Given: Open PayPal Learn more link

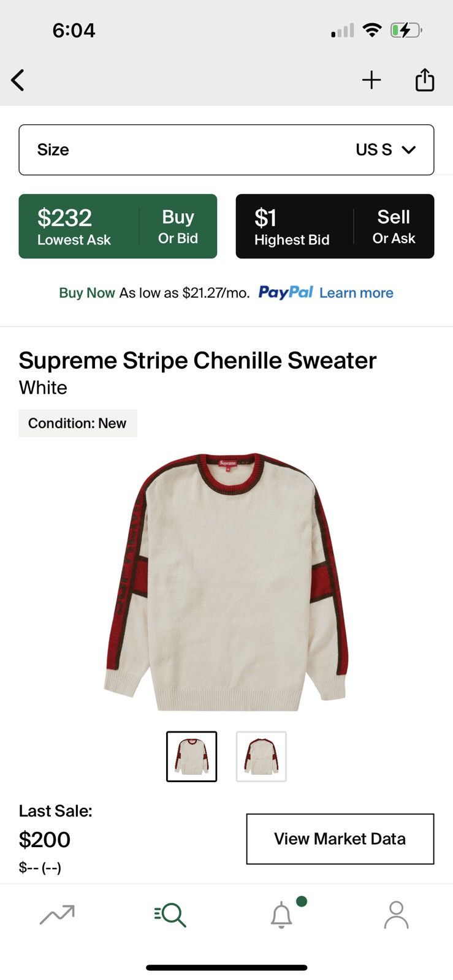Looking at the screenshot, I should [356, 293].
